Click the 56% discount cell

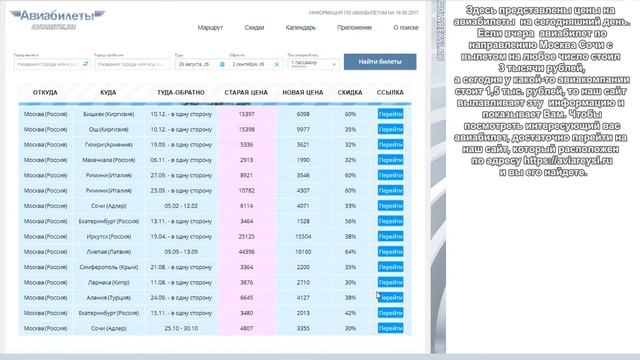tap(350, 221)
